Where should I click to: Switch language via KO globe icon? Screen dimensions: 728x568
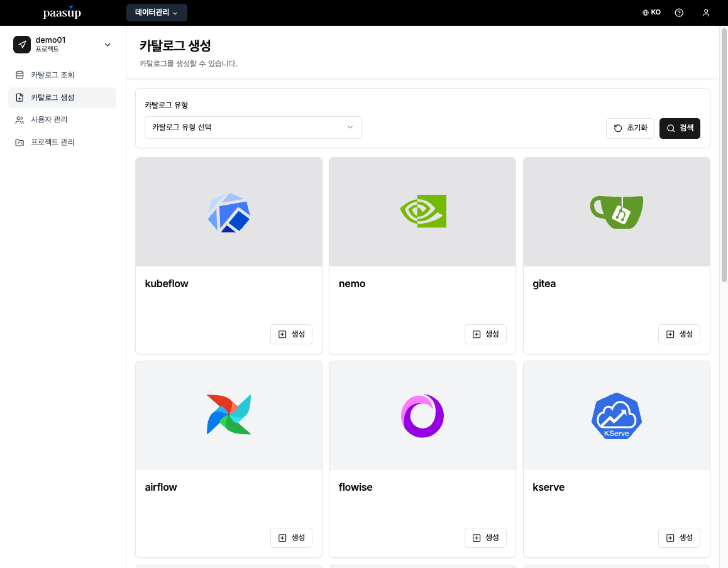click(x=651, y=13)
